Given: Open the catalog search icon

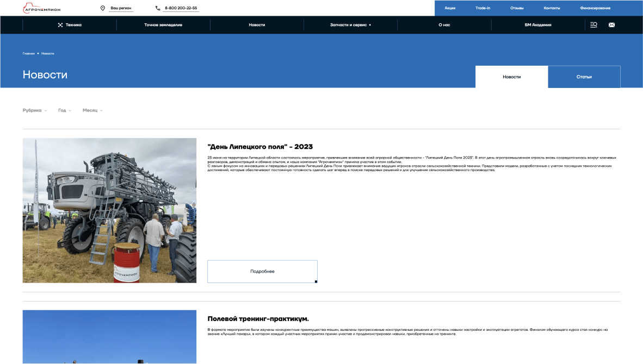Looking at the screenshot, I should pos(593,25).
